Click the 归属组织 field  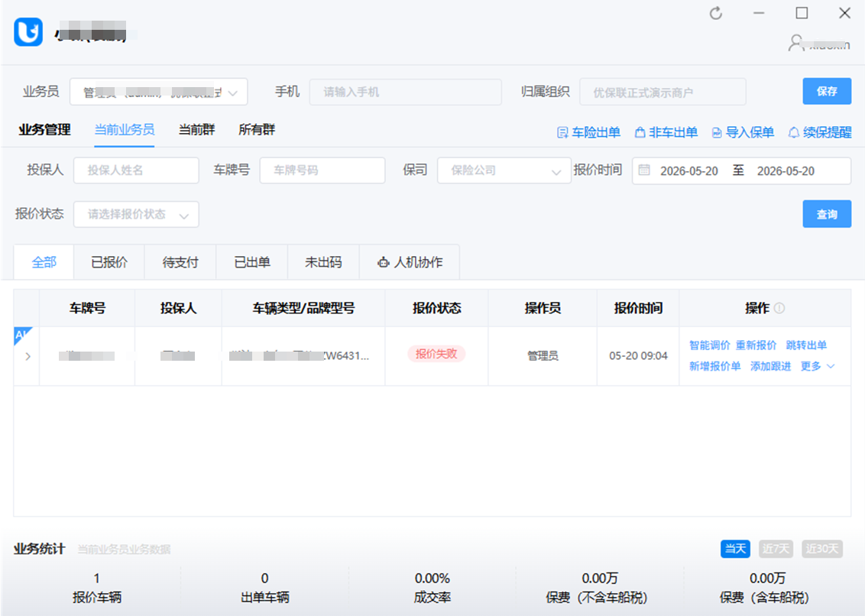point(663,92)
